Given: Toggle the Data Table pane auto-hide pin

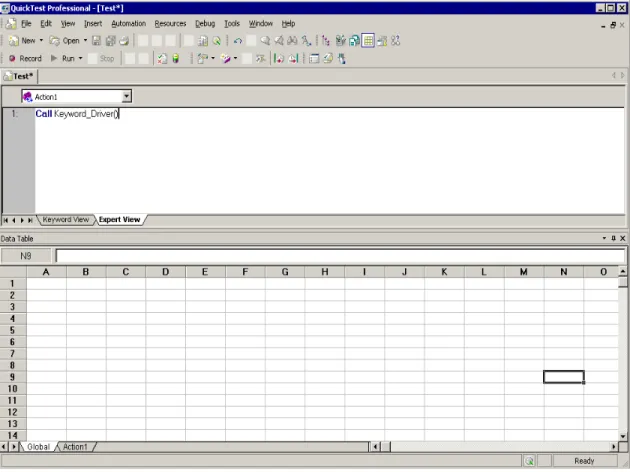Looking at the screenshot, I should coord(614,239).
